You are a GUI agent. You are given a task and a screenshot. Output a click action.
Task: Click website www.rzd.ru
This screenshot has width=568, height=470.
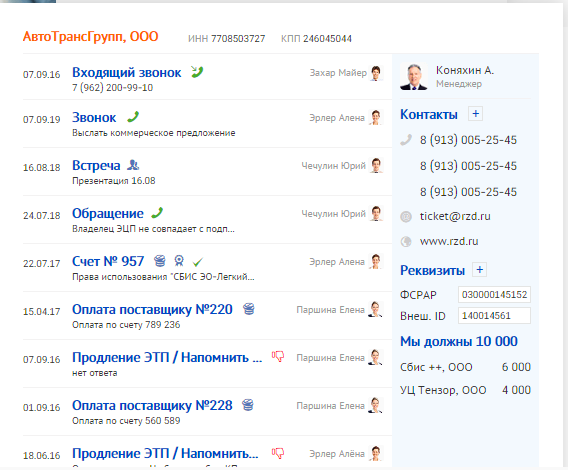click(449, 241)
